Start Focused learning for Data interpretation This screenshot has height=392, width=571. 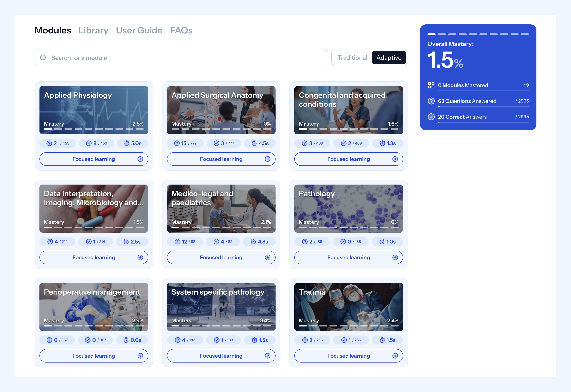(x=94, y=257)
